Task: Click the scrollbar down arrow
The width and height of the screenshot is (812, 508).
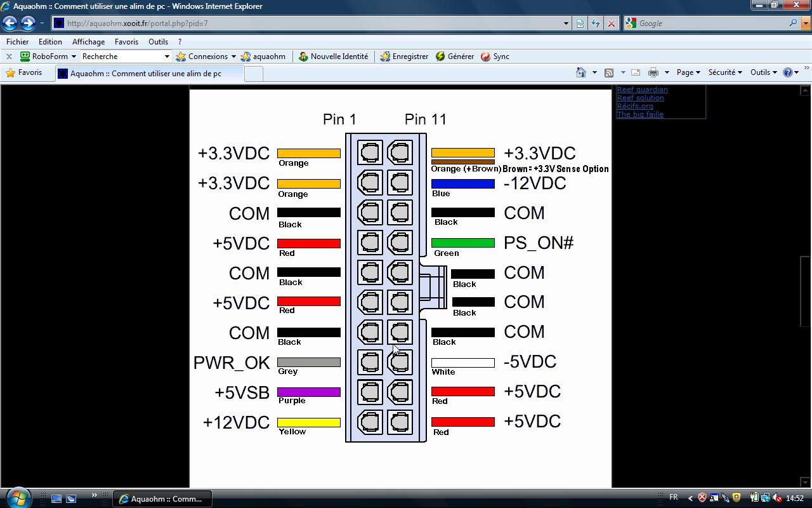Action: [x=806, y=483]
